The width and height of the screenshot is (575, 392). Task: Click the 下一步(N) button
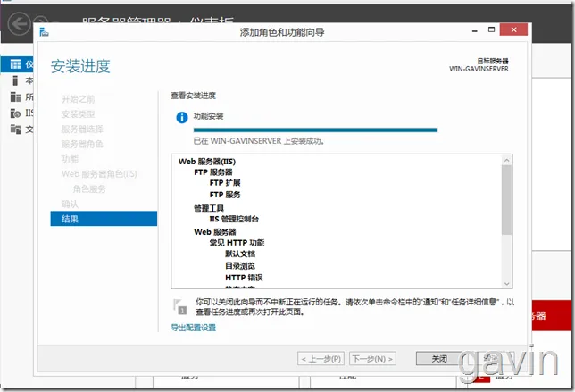[x=372, y=359]
